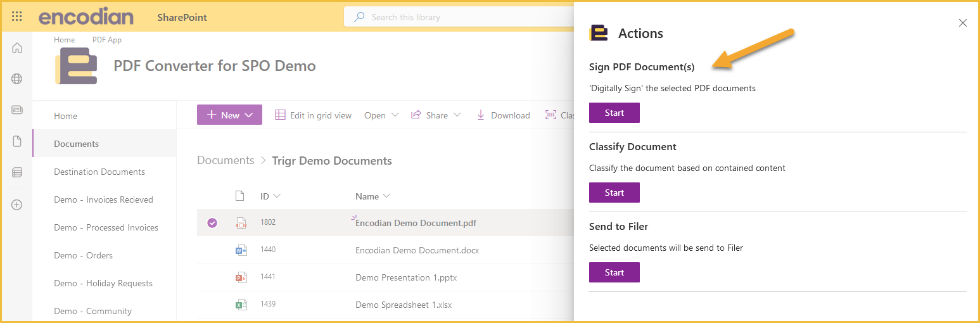Image resolution: width=980 pixels, height=323 pixels.
Task: Click the Share icon in toolbar
Action: click(416, 115)
